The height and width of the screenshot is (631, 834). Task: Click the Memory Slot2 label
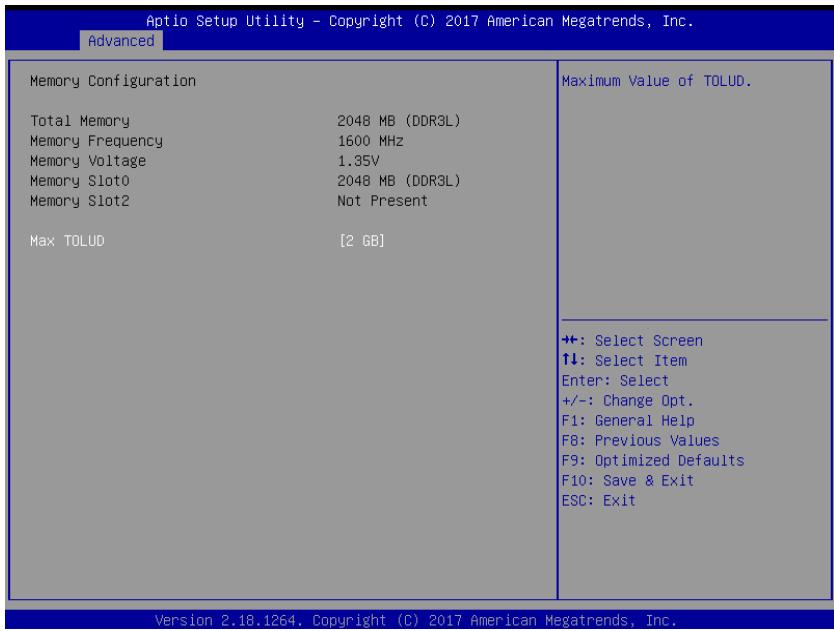click(x=80, y=201)
